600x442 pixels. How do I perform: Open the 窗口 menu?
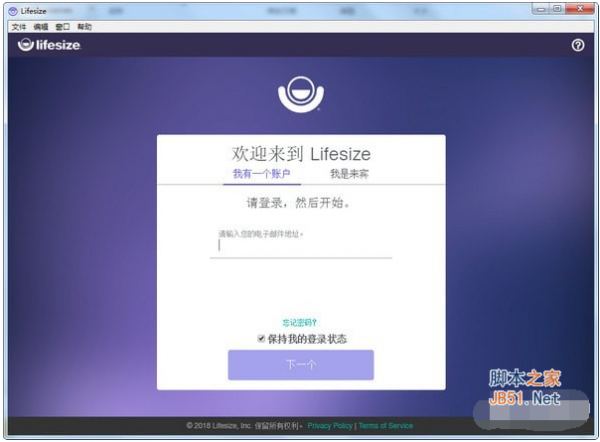pyautogui.click(x=63, y=27)
